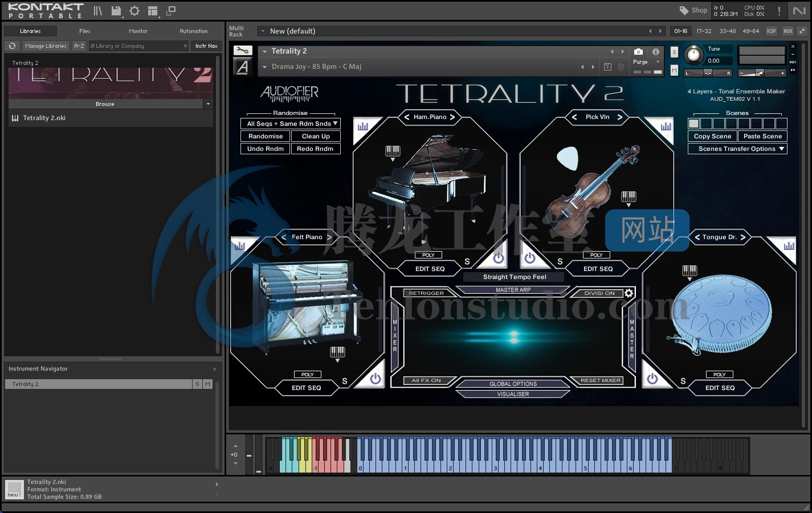Image resolution: width=812 pixels, height=513 pixels.
Task: Mute the instrument with the M button near Tune
Action: tap(674, 70)
